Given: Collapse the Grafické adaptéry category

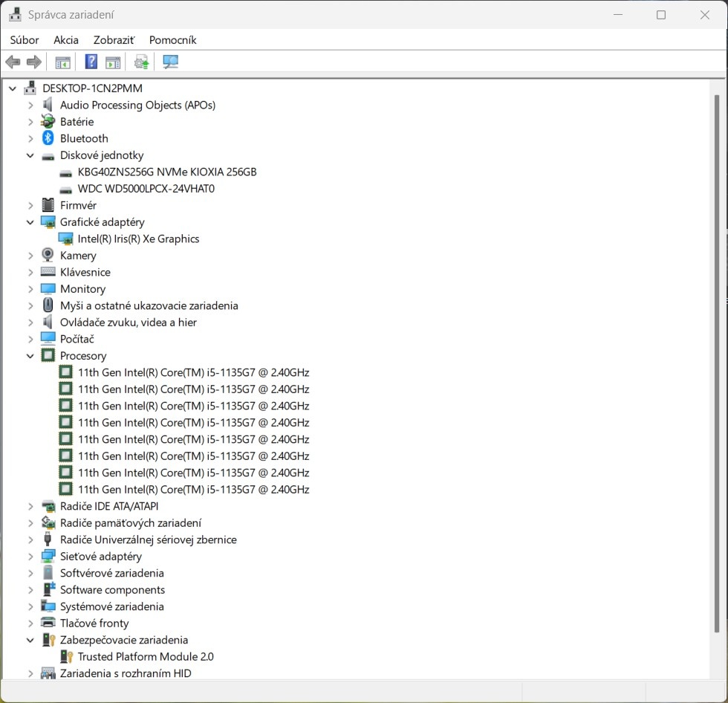Looking at the screenshot, I should click(30, 222).
